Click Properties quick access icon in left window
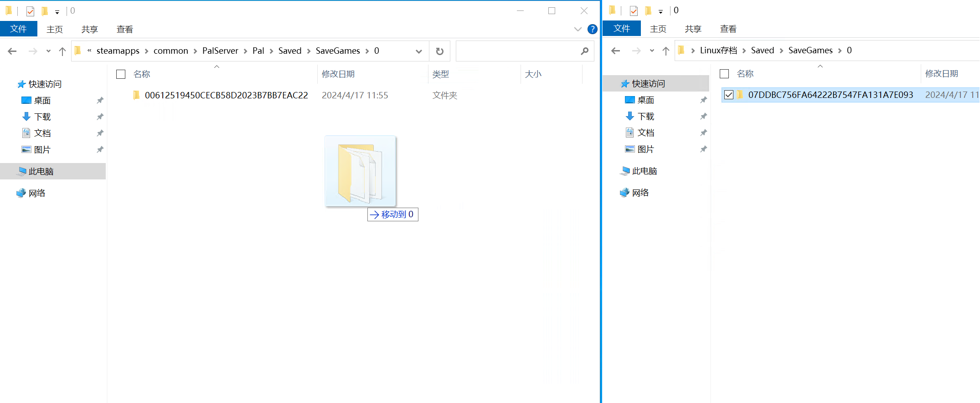The image size is (980, 403). click(x=31, y=11)
